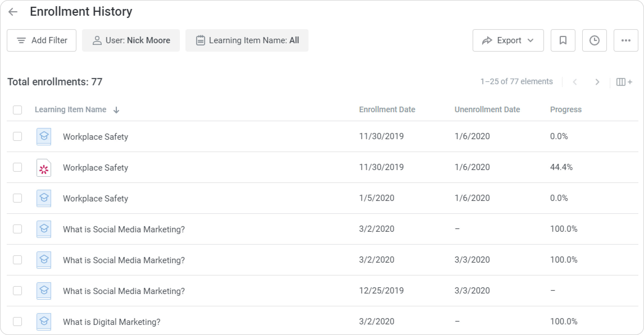
Task: Sort by the Learning Item Name column header
Action: pos(71,110)
